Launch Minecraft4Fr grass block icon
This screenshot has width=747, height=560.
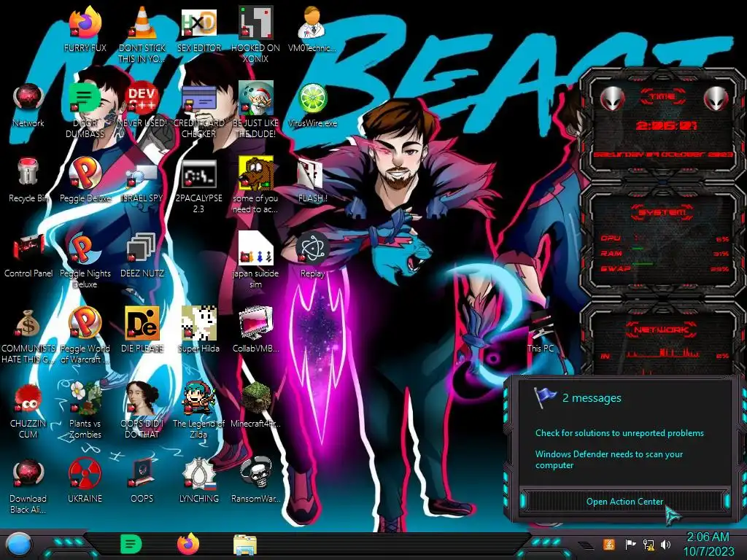point(255,397)
